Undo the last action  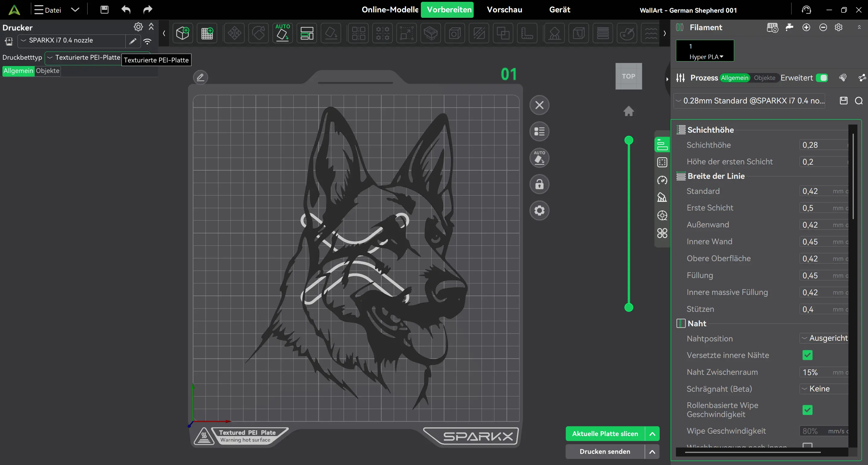[126, 9]
